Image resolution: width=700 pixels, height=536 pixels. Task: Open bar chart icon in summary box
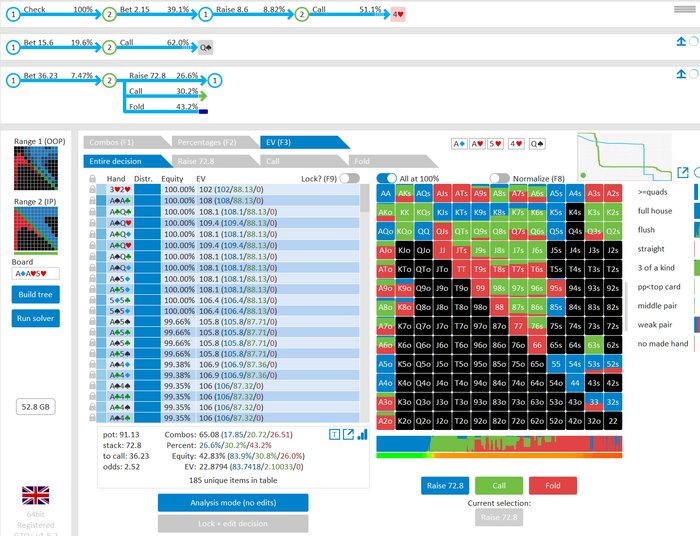point(362,434)
